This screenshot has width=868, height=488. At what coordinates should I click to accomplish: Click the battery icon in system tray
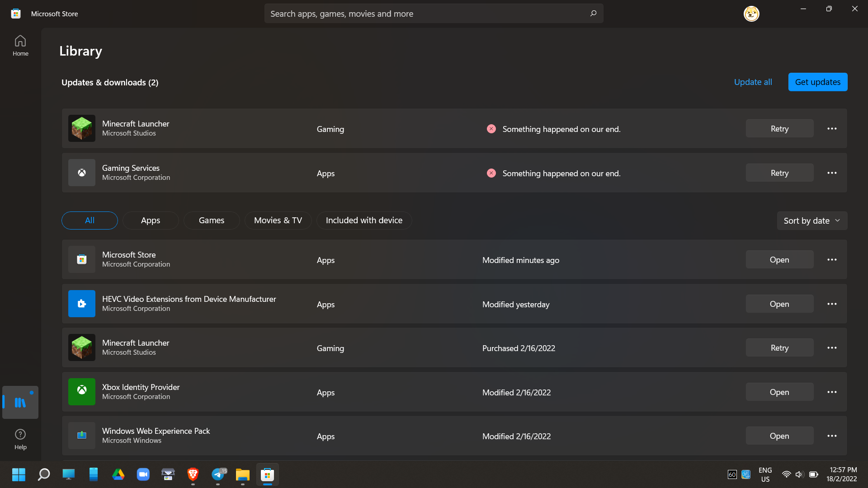point(814,474)
